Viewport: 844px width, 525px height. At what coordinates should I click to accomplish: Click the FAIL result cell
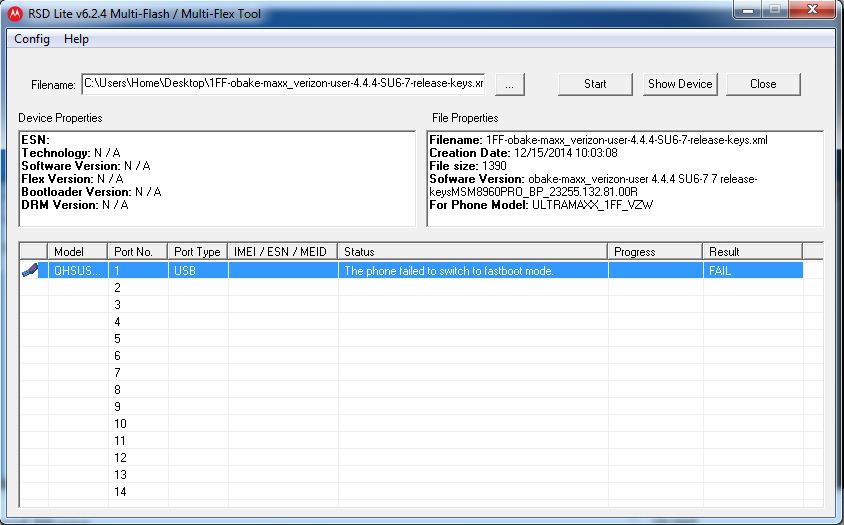click(x=752, y=270)
